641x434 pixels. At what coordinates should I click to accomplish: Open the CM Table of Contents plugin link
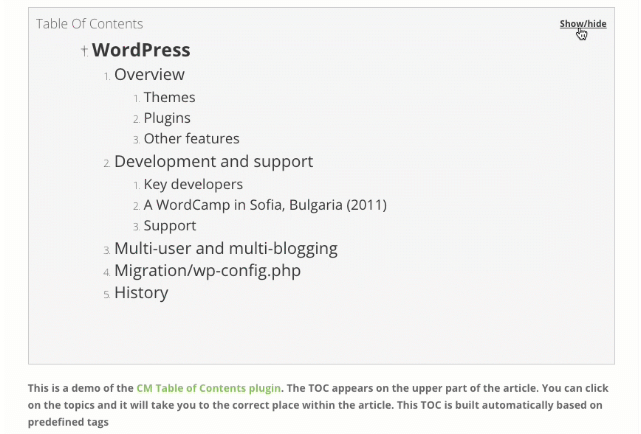point(209,388)
